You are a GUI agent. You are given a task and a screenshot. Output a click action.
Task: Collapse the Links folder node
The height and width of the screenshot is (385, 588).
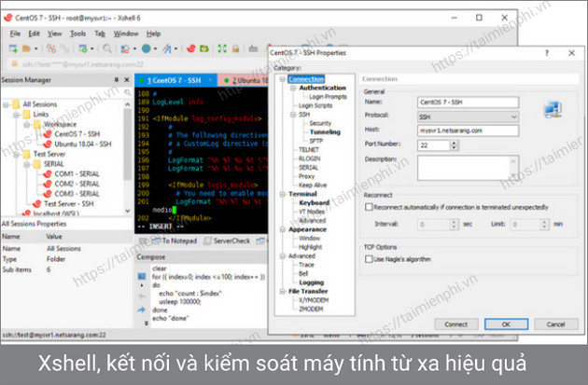(16, 115)
